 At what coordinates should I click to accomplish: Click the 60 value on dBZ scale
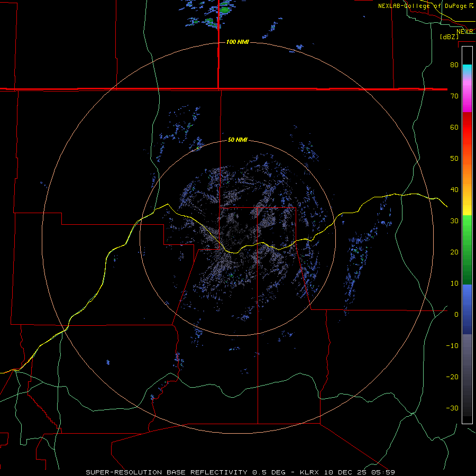(x=454, y=127)
